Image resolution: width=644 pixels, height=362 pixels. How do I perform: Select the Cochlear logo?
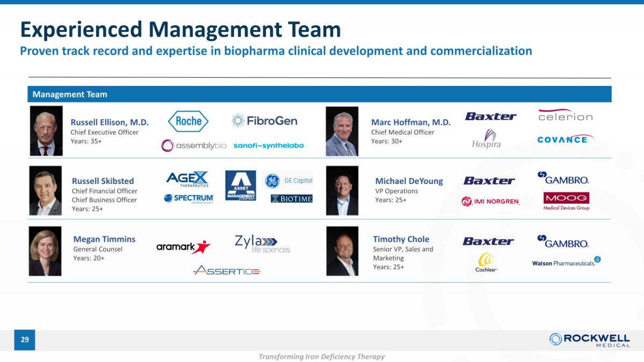tap(486, 262)
